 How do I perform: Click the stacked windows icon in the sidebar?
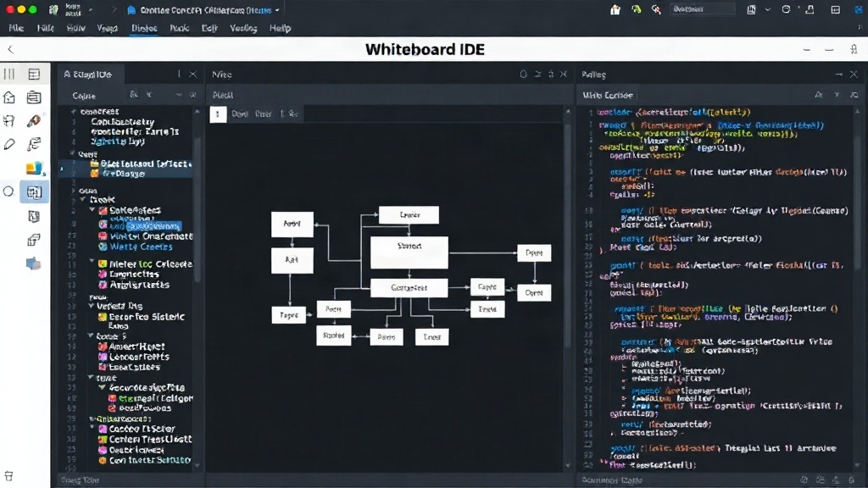[x=34, y=240]
